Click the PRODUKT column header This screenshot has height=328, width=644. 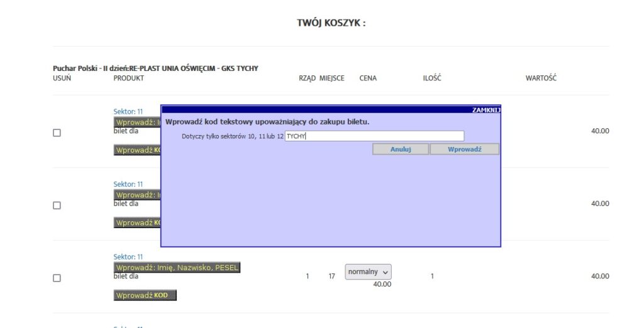[128, 78]
